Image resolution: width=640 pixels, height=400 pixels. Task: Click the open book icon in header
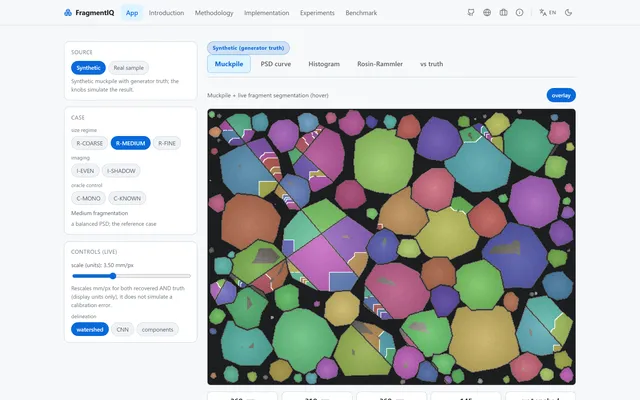point(503,13)
